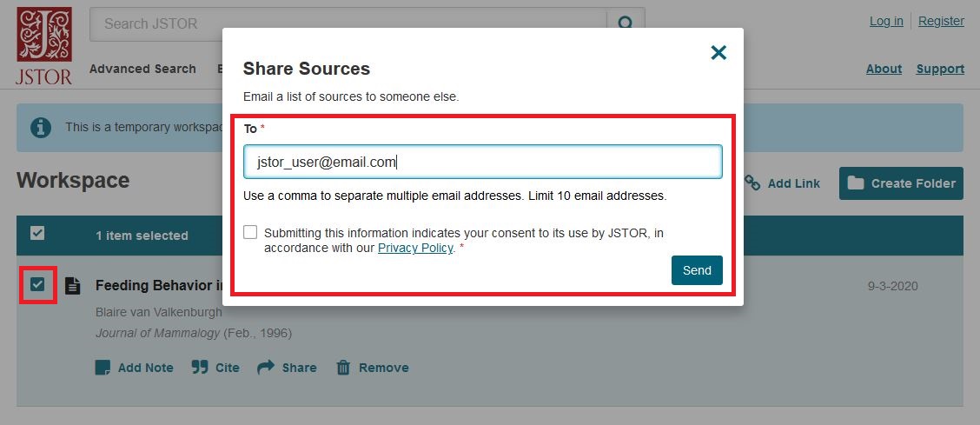
Task: Click the Send button
Action: click(697, 270)
